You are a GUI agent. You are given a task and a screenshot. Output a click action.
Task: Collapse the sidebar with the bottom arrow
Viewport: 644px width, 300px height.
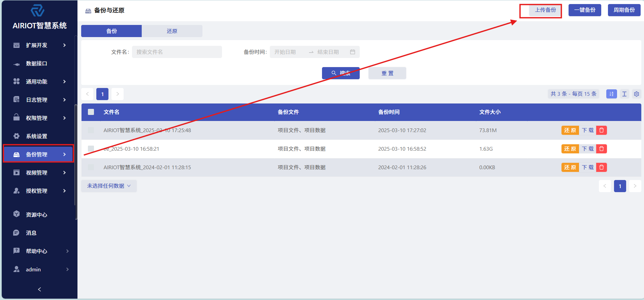[x=39, y=289]
